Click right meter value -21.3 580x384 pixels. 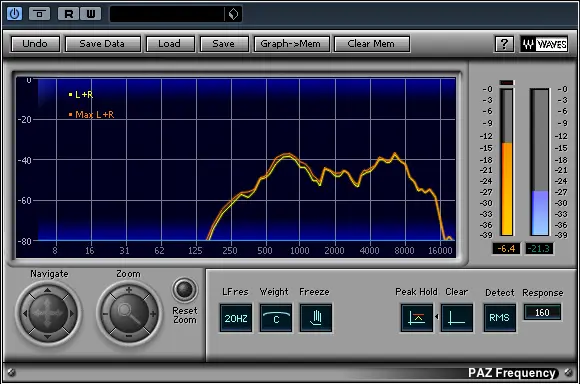(x=539, y=249)
